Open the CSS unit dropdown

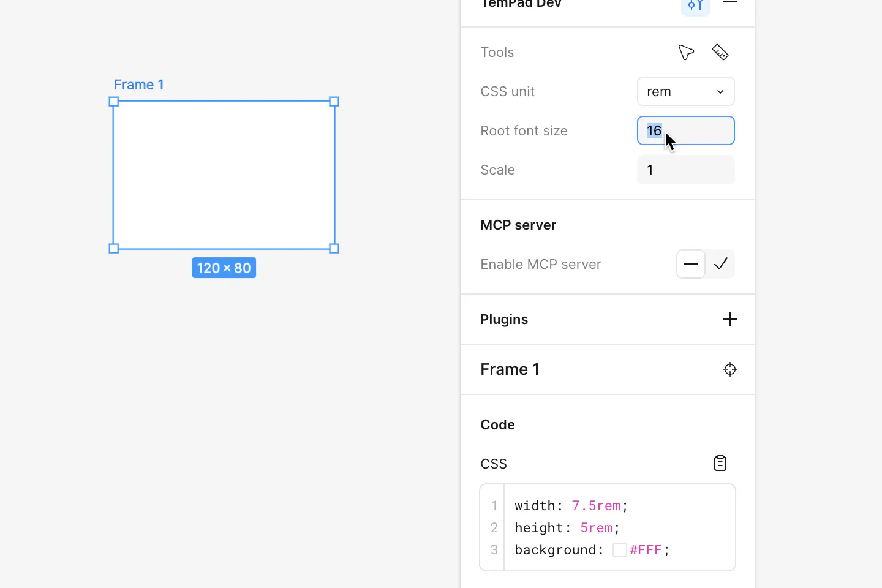pyautogui.click(x=686, y=91)
